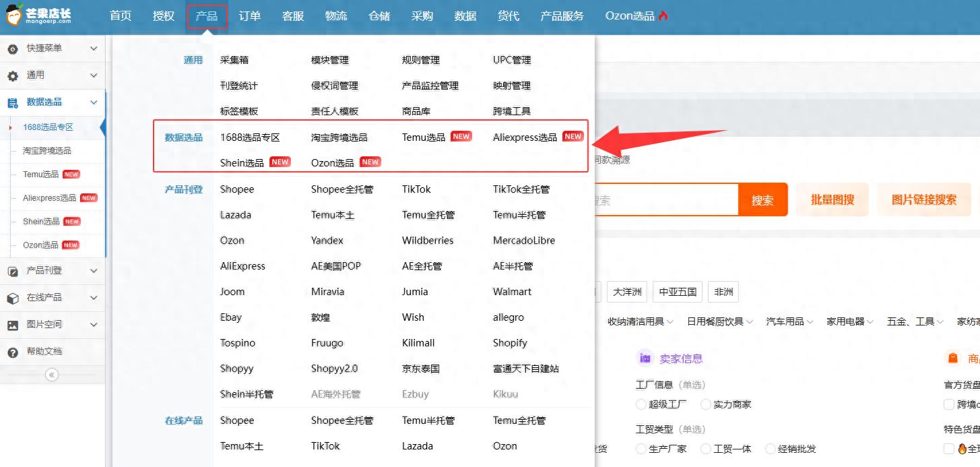Select the 非洲 region button
Image resolution: width=980 pixels, height=467 pixels.
pyautogui.click(x=723, y=292)
